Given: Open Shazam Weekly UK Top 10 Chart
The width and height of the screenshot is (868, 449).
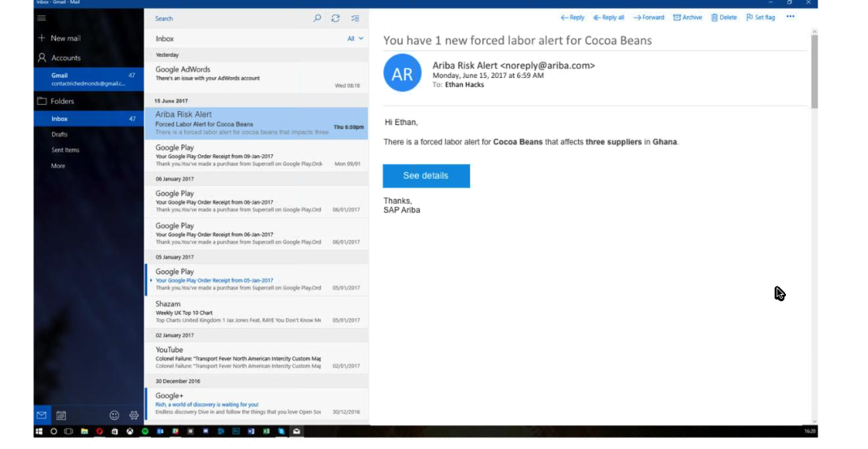Looking at the screenshot, I should [257, 312].
